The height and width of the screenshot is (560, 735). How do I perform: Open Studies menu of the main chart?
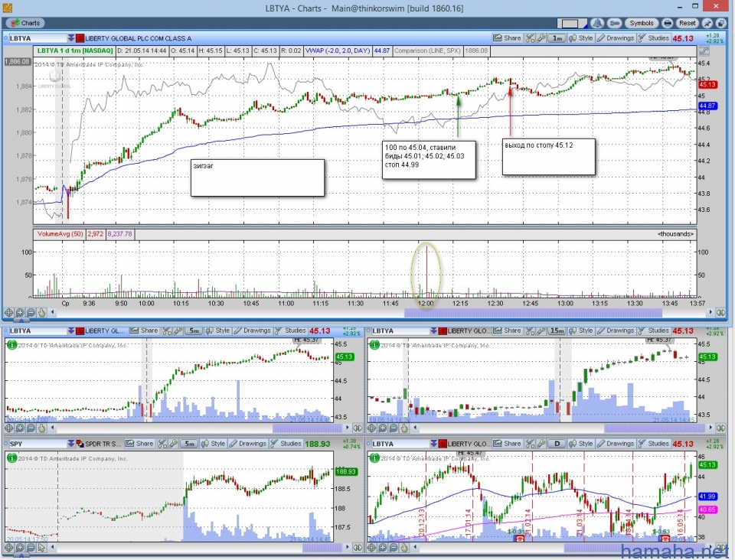(653, 38)
